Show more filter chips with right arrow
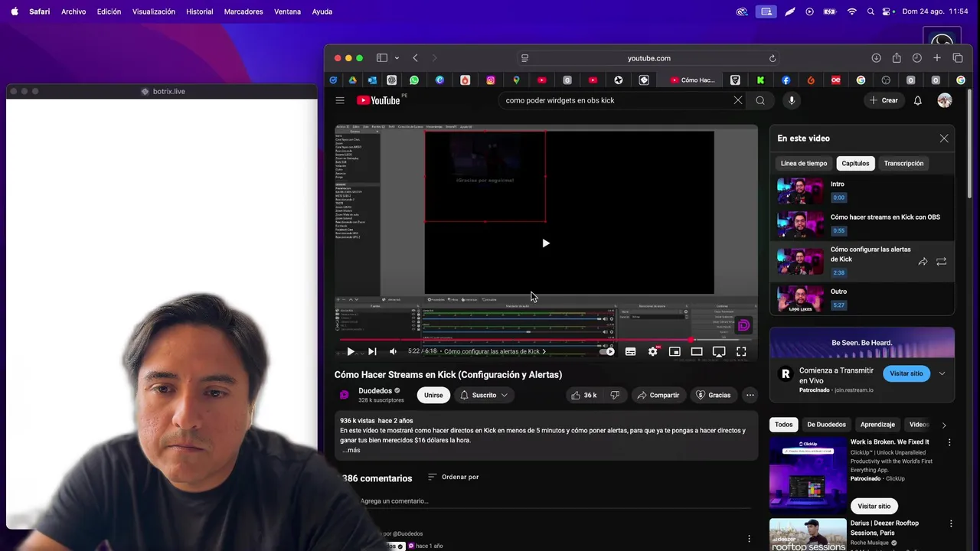Viewport: 980px width, 551px height. tap(944, 425)
